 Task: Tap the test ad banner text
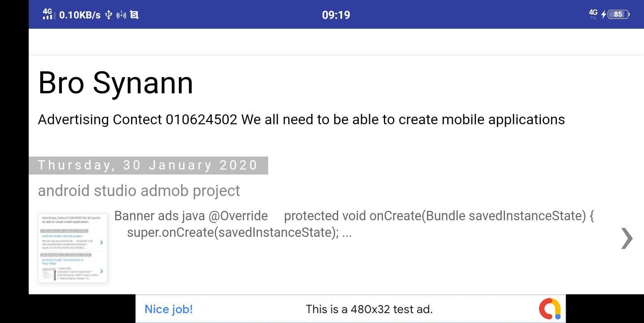(x=369, y=309)
